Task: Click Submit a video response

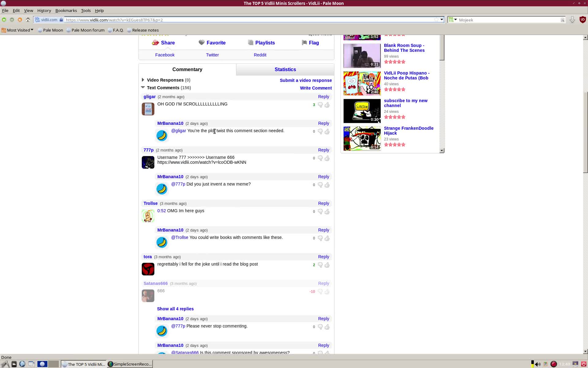Action: pos(306,80)
